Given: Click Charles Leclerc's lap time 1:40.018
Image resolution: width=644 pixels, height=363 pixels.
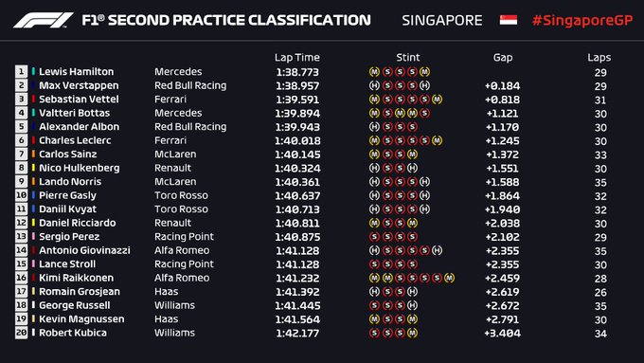Looking at the screenshot, I should [x=297, y=140].
